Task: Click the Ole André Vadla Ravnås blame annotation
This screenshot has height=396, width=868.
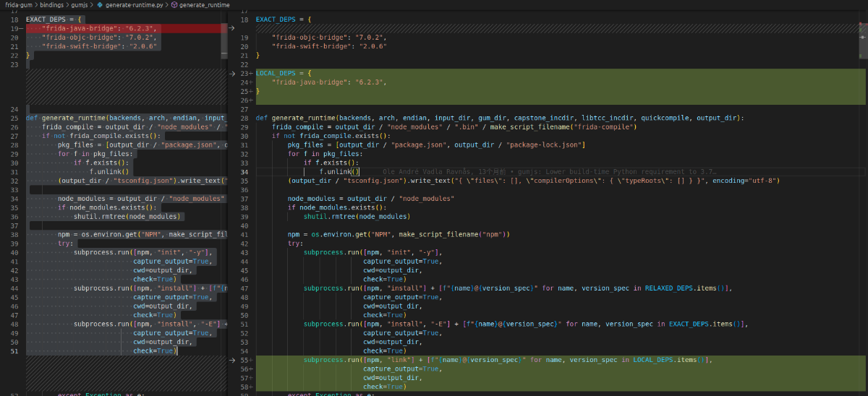Action: [549, 172]
